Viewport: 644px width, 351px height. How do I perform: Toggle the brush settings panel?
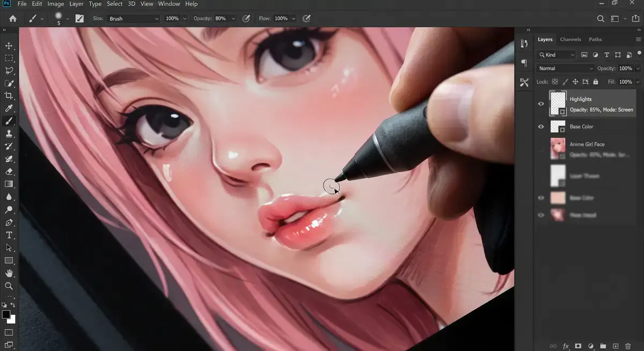pos(79,18)
